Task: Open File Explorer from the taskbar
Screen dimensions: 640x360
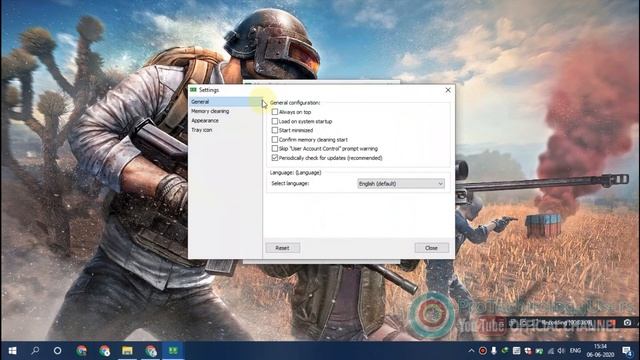Action: [x=127, y=351]
